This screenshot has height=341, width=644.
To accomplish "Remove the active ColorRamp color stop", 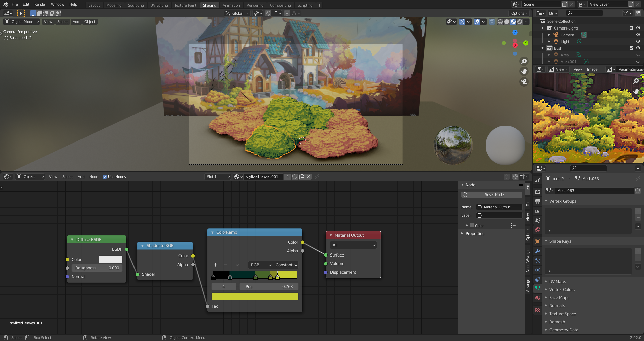I will coord(225,265).
